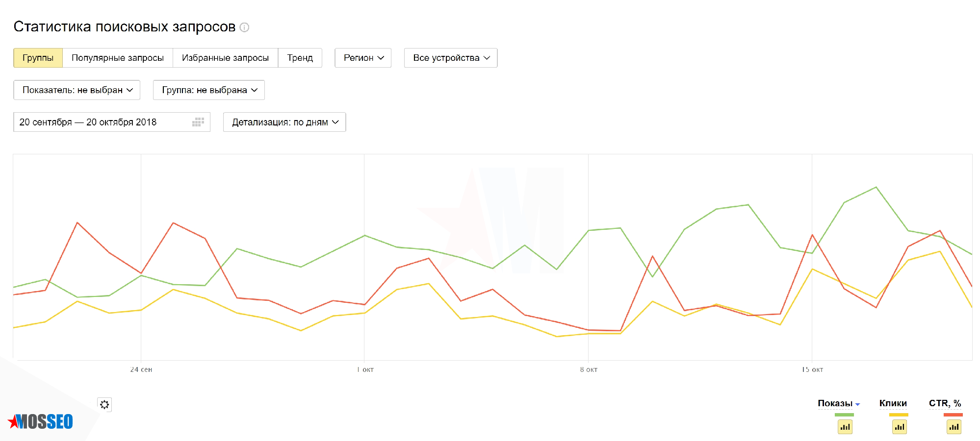Toggle the bar chart icon under CTR, %
The height and width of the screenshot is (441, 980).
[x=954, y=427]
